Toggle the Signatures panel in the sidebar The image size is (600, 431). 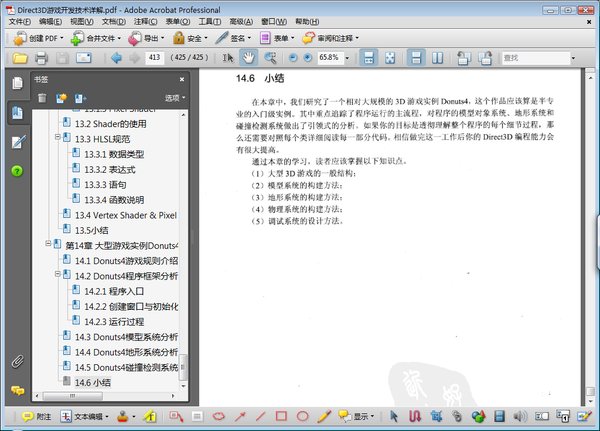pos(17,142)
